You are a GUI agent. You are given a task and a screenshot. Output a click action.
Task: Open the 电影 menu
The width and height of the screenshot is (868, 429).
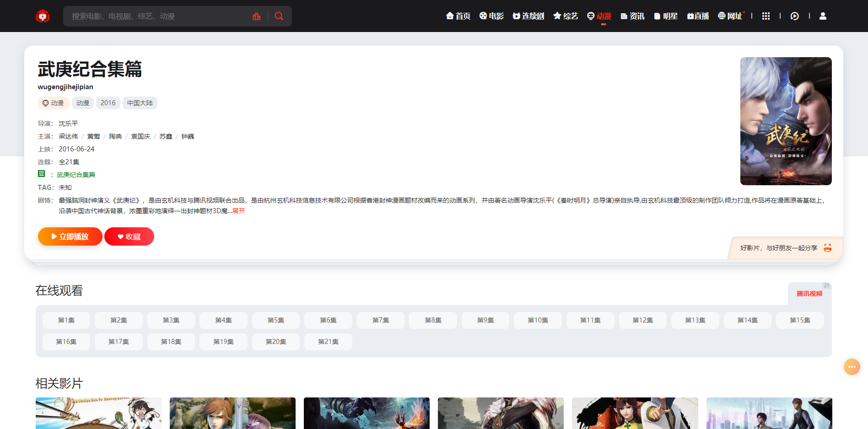[491, 16]
